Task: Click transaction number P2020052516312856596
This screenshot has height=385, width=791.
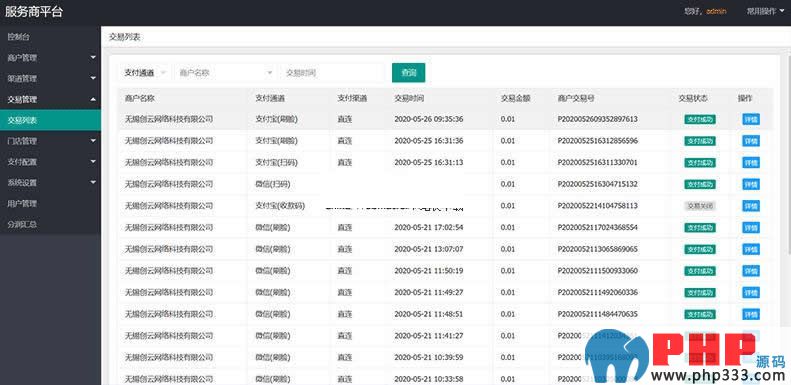Action: point(598,141)
